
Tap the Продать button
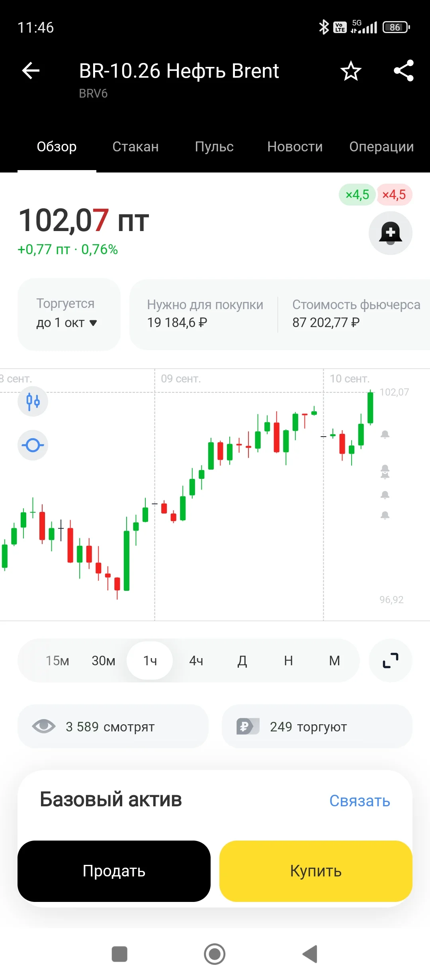pos(114,871)
